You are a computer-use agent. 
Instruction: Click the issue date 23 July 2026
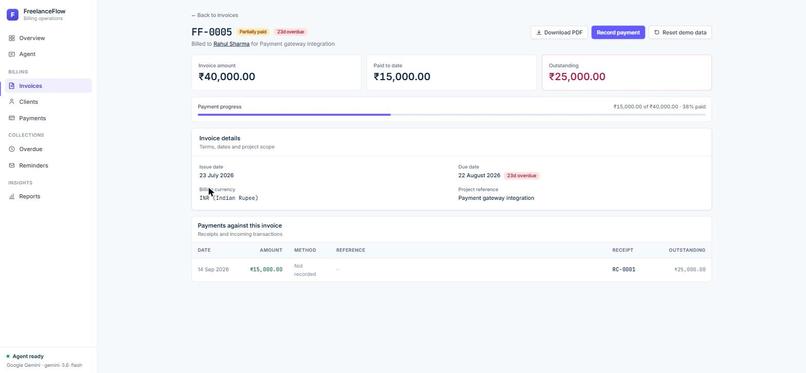216,175
